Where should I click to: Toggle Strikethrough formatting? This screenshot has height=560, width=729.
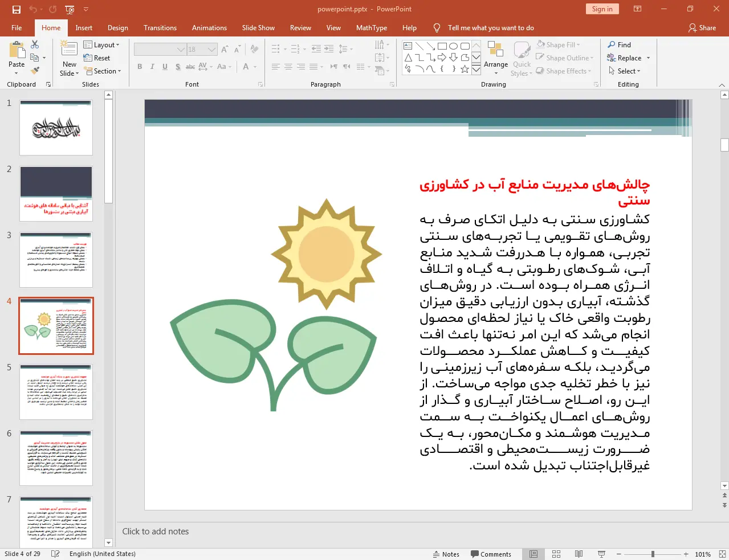pyautogui.click(x=190, y=67)
